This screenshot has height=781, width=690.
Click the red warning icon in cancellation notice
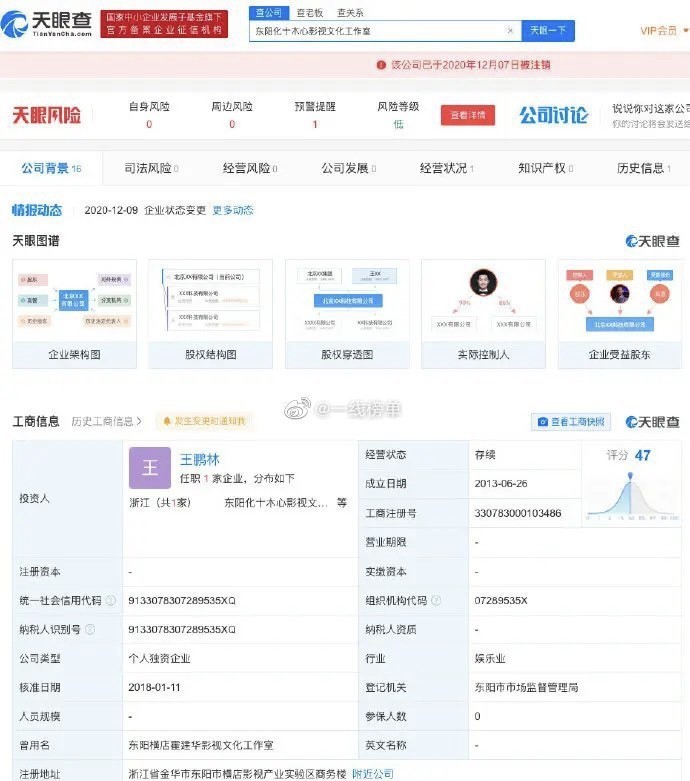tap(381, 65)
